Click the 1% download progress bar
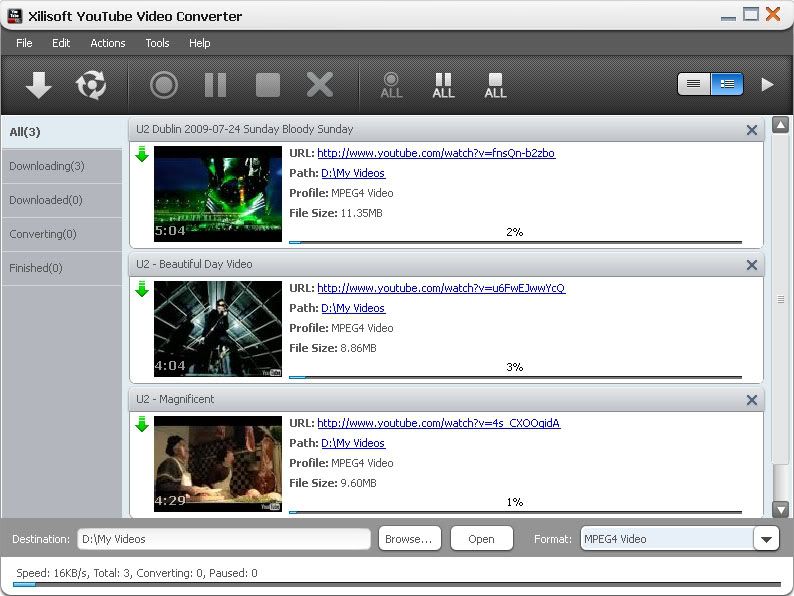This screenshot has height=596, width=794. tap(515, 512)
